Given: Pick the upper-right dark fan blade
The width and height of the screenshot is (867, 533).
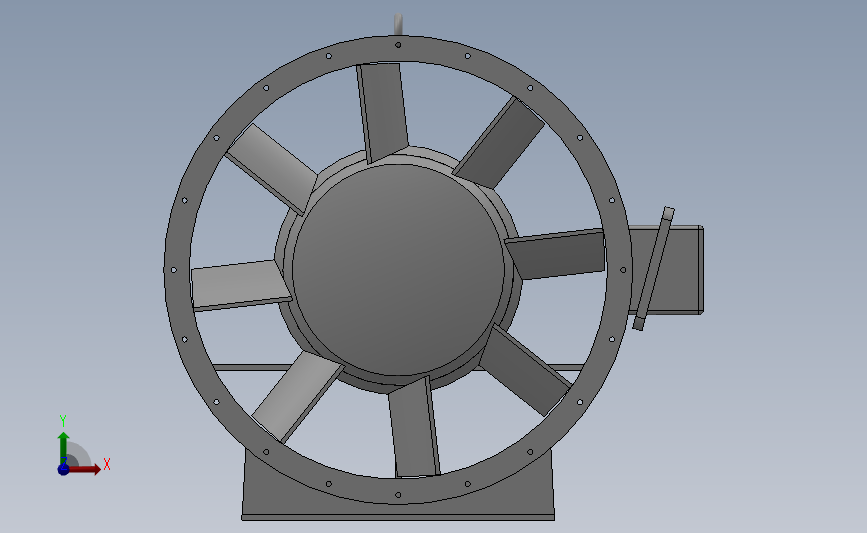Looking at the screenshot, I should pos(499,143).
